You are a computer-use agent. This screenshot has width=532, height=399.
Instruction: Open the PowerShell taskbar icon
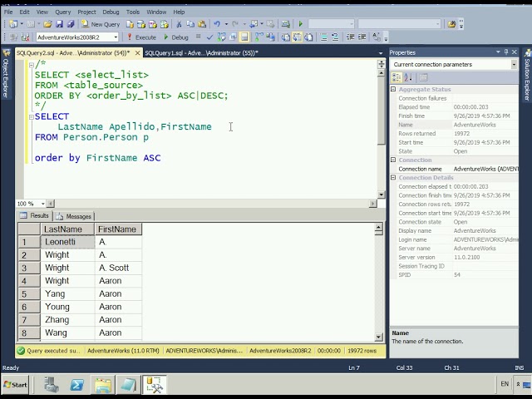pos(77,385)
